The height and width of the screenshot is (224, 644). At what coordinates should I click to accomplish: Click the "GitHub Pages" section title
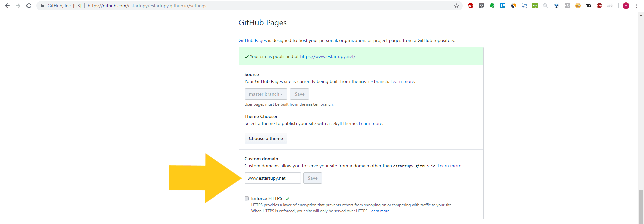pos(263,23)
